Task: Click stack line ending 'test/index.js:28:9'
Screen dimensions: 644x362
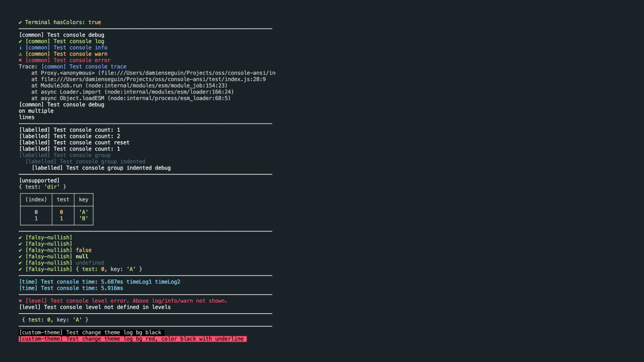Action: 148,79
